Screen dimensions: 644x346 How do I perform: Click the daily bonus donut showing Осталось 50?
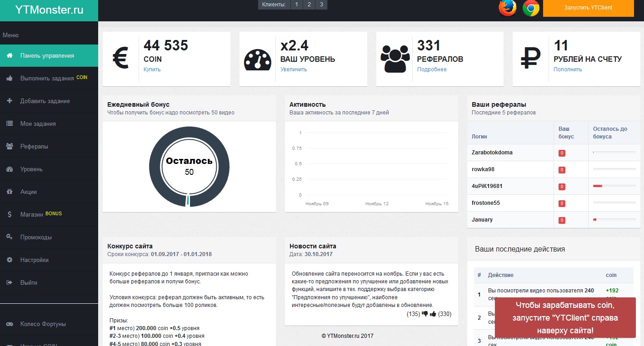coord(189,167)
